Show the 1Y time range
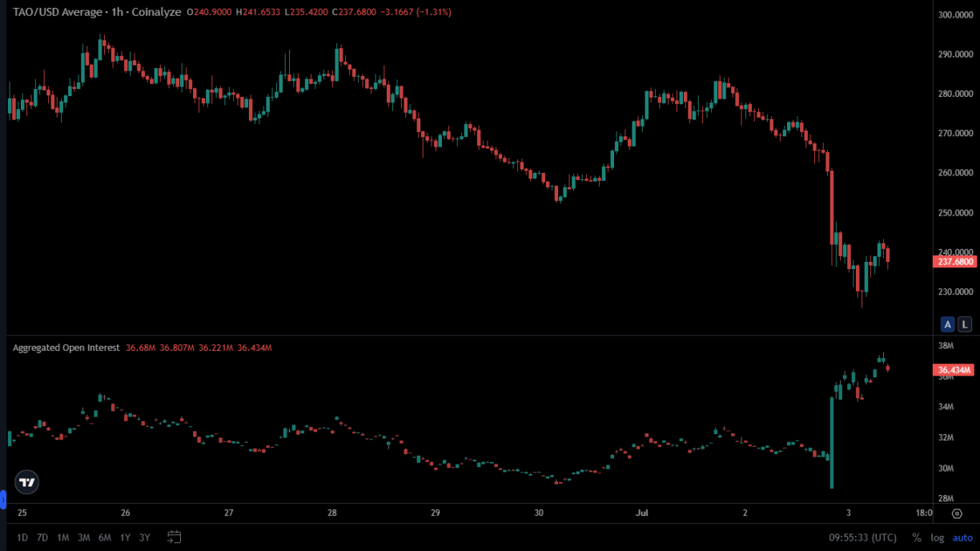Screen dimensions: 980x551 click(125, 537)
